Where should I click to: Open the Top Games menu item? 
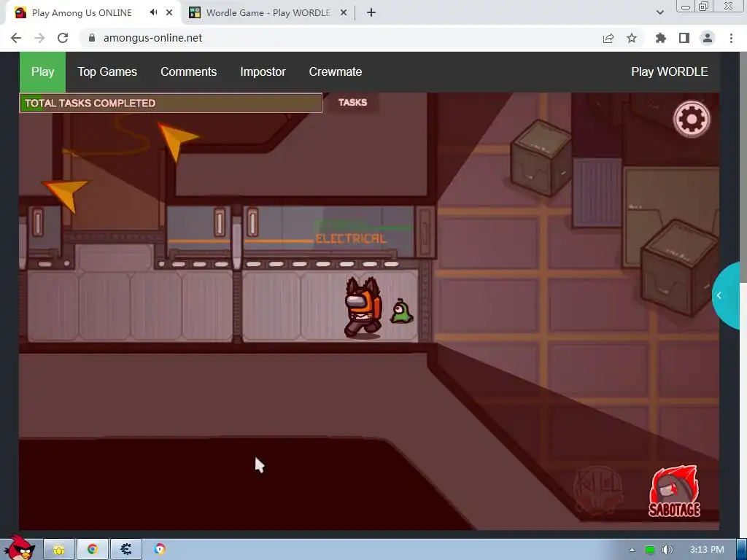(x=107, y=72)
